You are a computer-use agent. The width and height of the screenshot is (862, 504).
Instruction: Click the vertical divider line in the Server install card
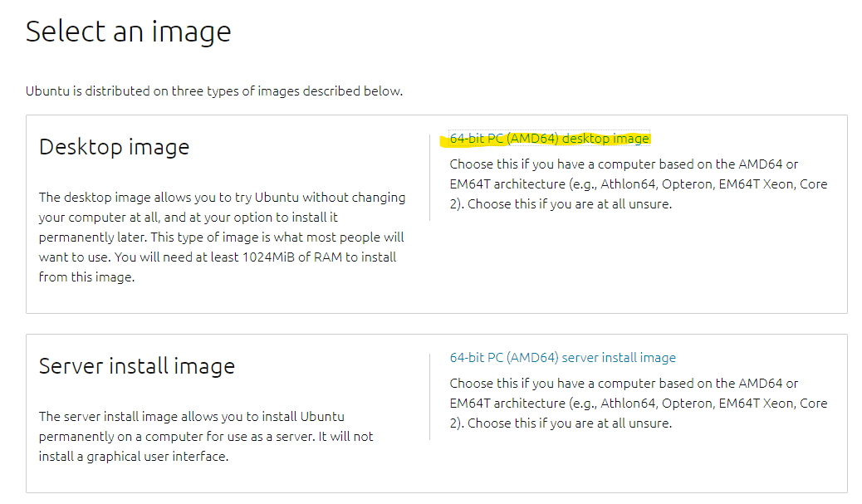(430, 396)
